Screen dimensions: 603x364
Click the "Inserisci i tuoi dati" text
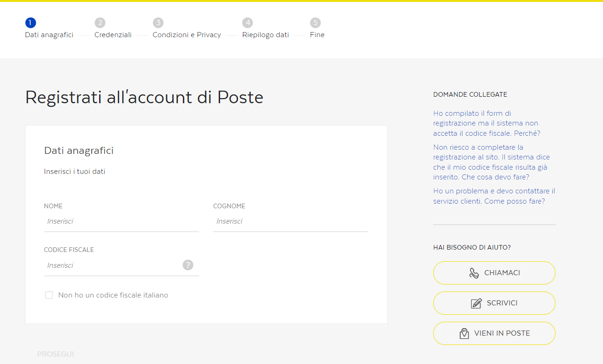[x=74, y=172]
